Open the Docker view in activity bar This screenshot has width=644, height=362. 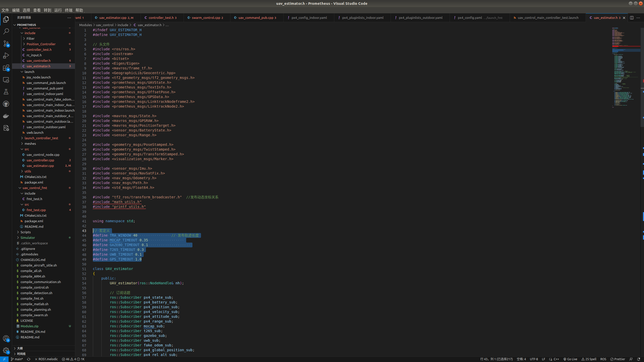[x=6, y=116]
